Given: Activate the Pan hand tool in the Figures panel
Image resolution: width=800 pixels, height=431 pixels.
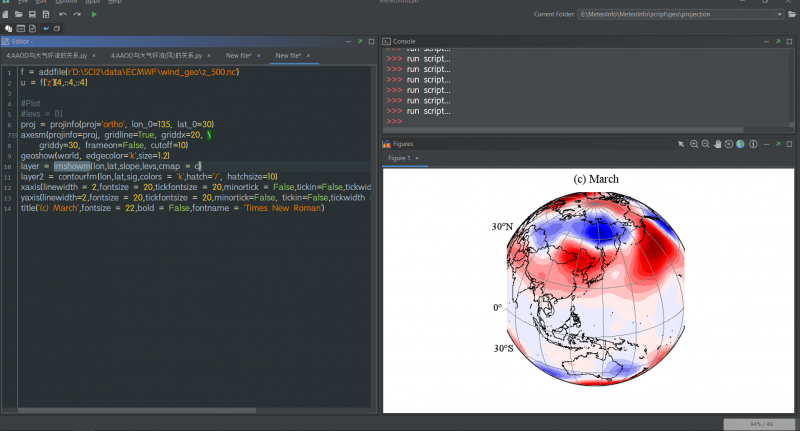Looking at the screenshot, I should 716,144.
